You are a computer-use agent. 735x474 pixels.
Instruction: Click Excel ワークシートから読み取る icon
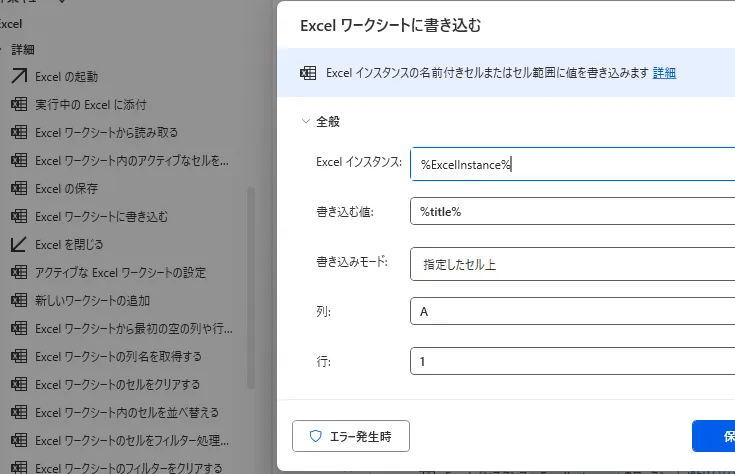[18, 132]
